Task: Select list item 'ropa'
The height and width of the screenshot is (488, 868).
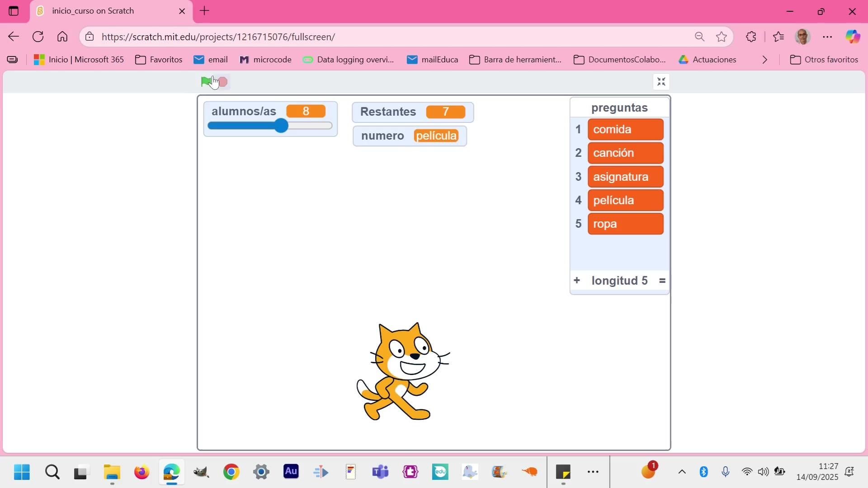Action: point(625,224)
